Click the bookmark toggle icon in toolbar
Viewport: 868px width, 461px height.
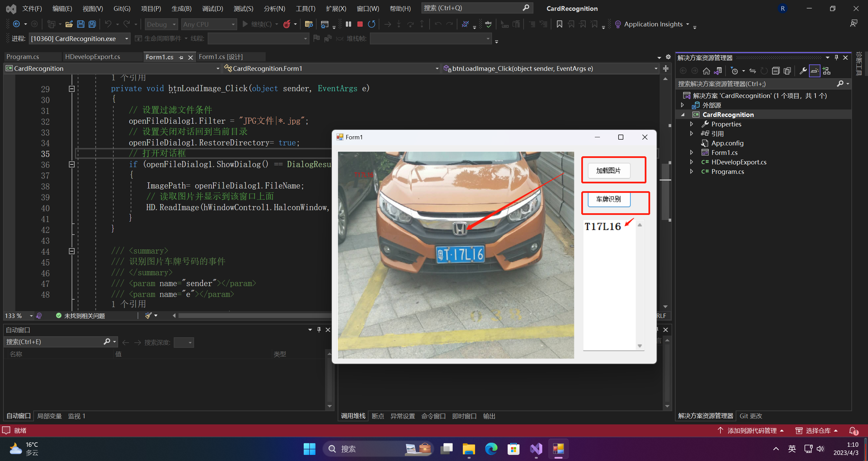tap(560, 24)
